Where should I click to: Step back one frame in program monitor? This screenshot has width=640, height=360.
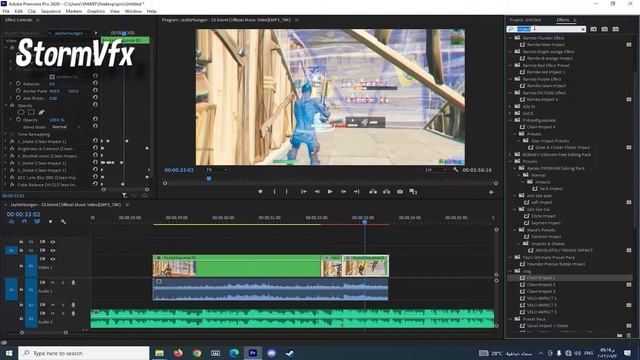tap(317, 191)
